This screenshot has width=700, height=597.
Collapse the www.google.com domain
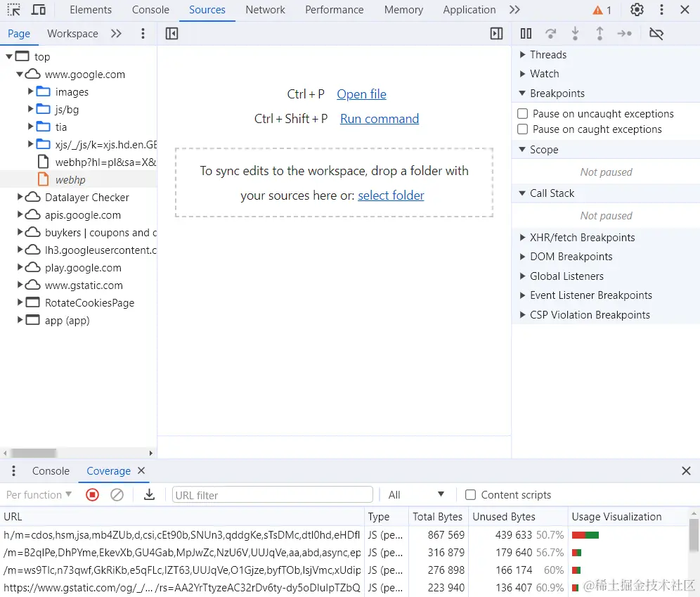click(x=20, y=74)
